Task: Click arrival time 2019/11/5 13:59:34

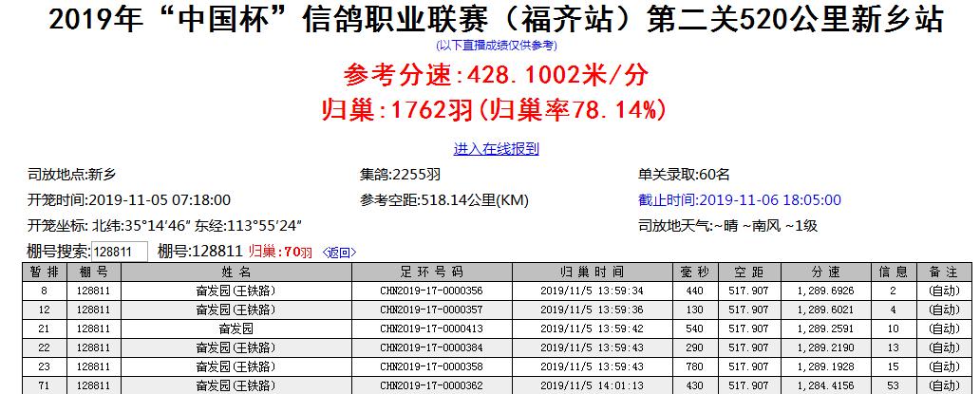Action: point(592,291)
